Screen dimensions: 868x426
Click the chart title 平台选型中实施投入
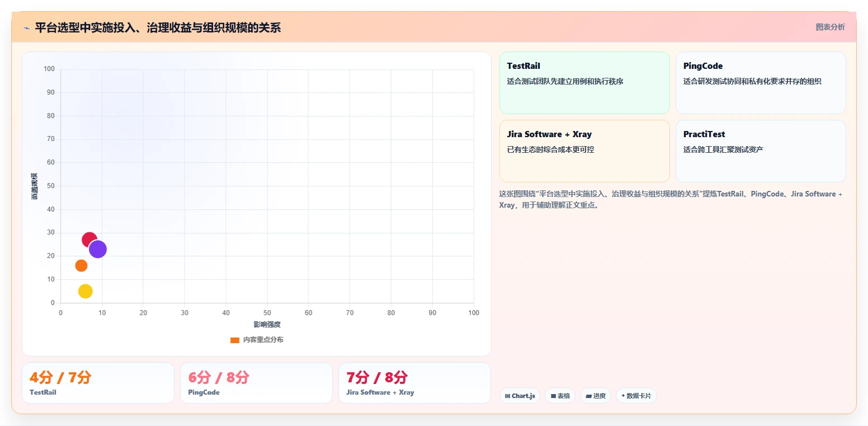click(x=158, y=27)
